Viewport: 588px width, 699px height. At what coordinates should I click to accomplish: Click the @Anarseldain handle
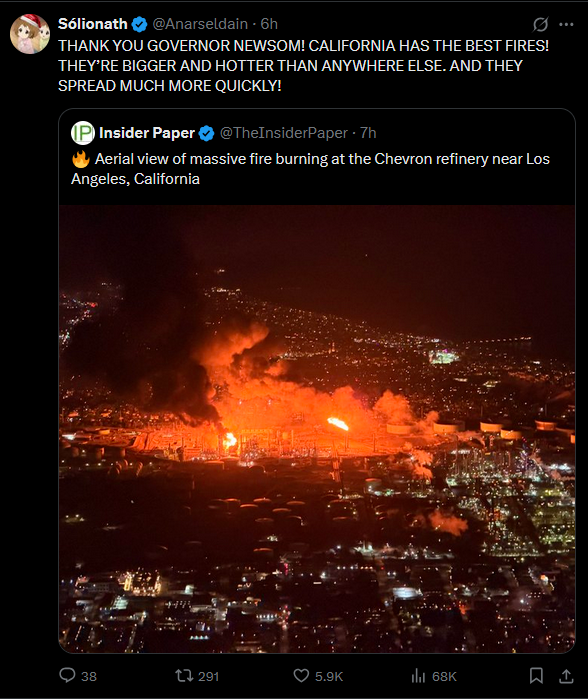point(200,24)
